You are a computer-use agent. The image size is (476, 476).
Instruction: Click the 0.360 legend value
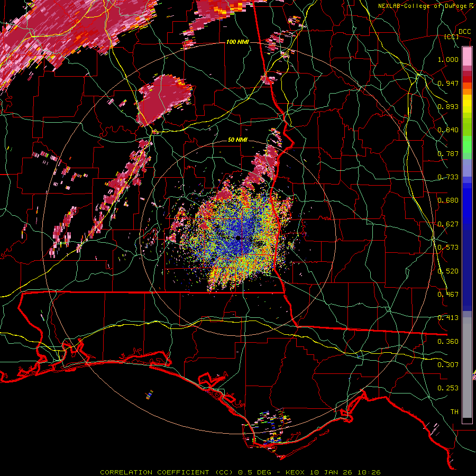click(448, 342)
